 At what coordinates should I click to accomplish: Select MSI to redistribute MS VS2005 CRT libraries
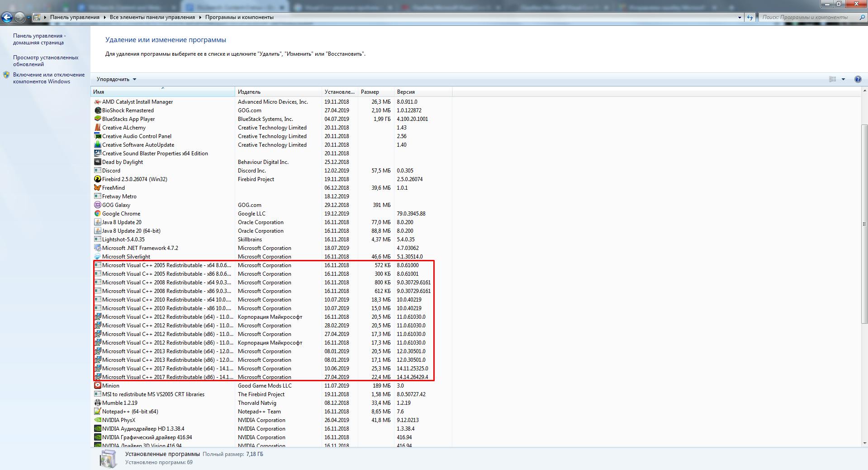coord(272,394)
